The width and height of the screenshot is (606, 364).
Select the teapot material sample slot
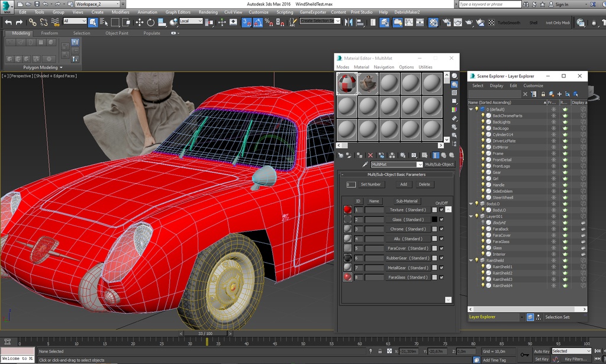(368, 83)
